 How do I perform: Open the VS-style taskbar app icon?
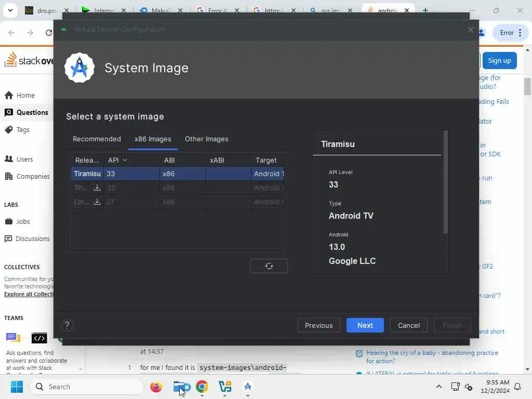tap(225, 387)
